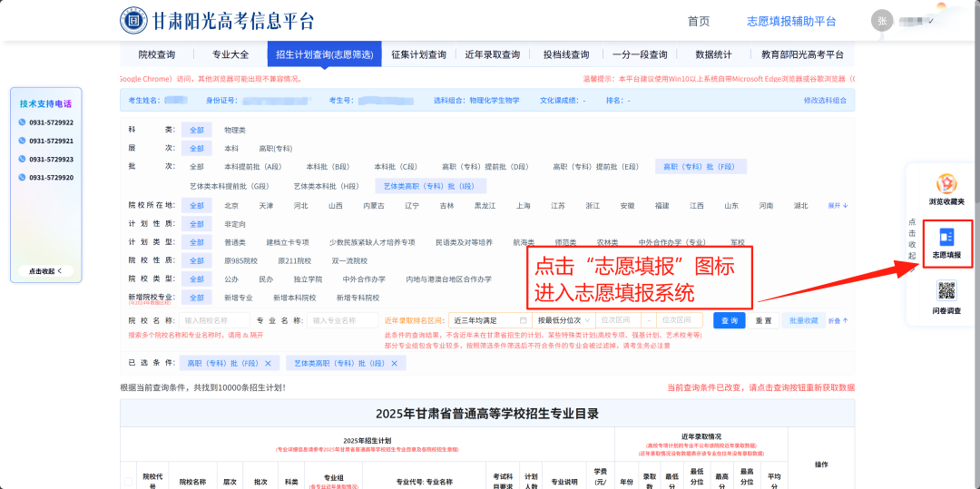Switch to 院校查询 tab
The image size is (980, 489).
click(157, 54)
